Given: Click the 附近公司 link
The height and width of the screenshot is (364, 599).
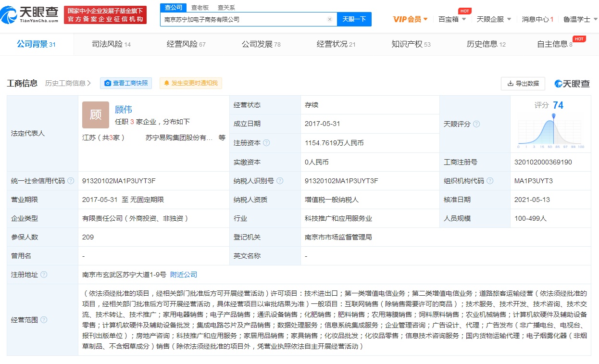Looking at the screenshot, I should coord(184,275).
